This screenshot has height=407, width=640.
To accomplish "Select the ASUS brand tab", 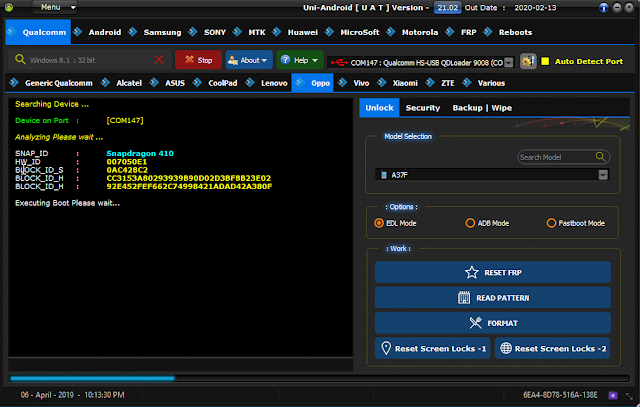I will click(175, 83).
